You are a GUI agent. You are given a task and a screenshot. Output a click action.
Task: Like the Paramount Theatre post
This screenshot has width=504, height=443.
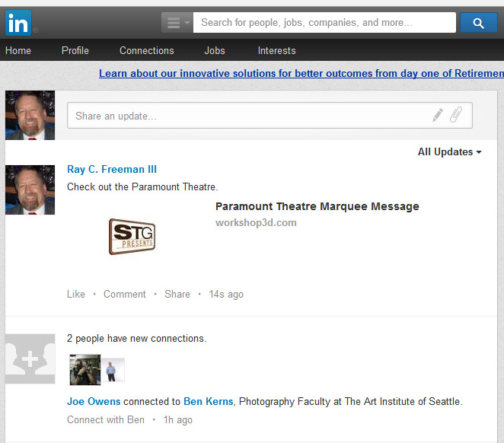coord(76,294)
